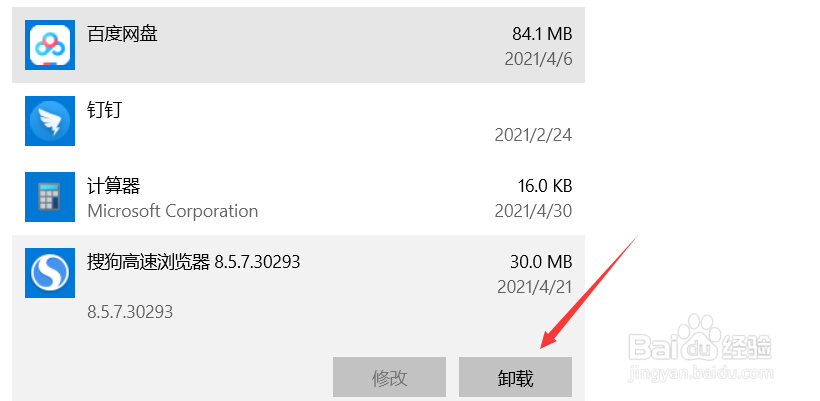The height and width of the screenshot is (401, 820).
Task: Select the 计算器 entry name
Action: pos(114,186)
